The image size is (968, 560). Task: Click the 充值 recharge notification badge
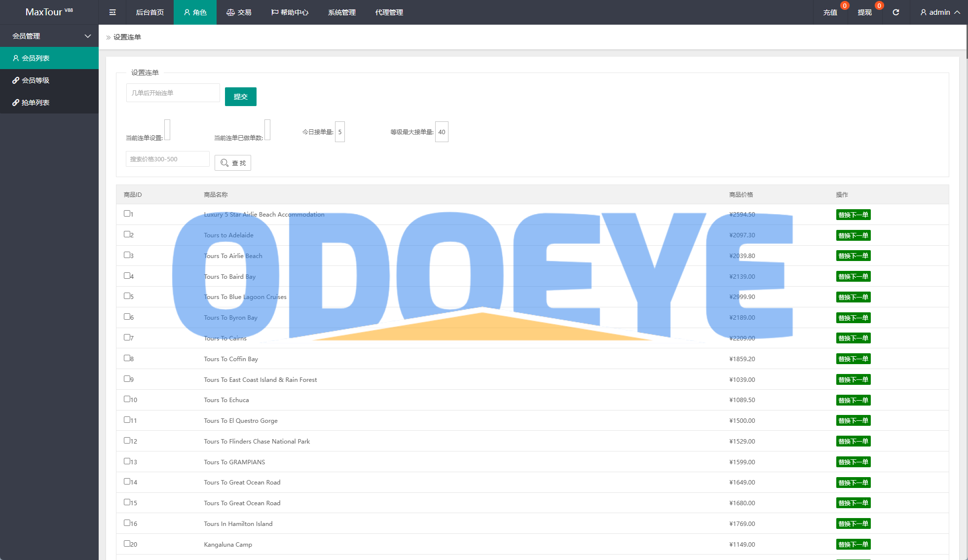coord(845,6)
